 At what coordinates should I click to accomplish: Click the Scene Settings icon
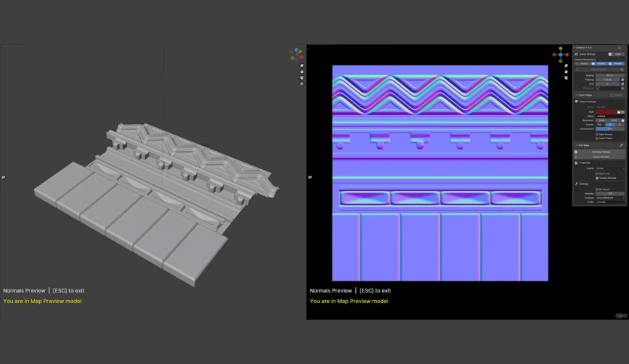click(x=576, y=54)
